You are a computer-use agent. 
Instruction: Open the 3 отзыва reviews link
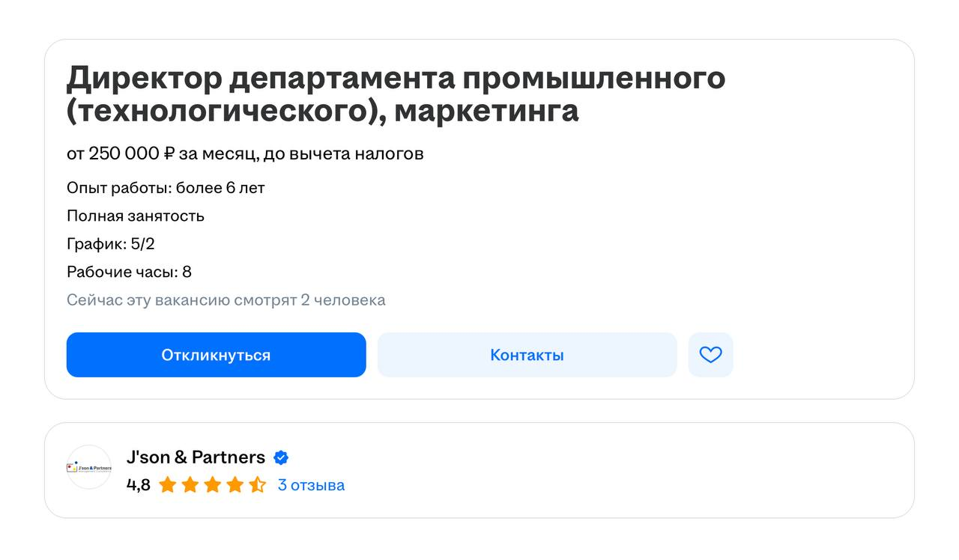[x=311, y=485]
